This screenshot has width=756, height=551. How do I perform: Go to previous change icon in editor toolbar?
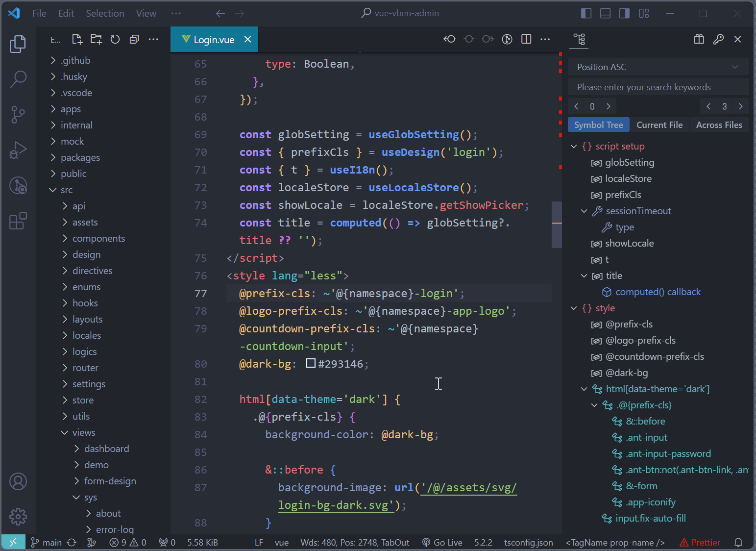tap(449, 39)
